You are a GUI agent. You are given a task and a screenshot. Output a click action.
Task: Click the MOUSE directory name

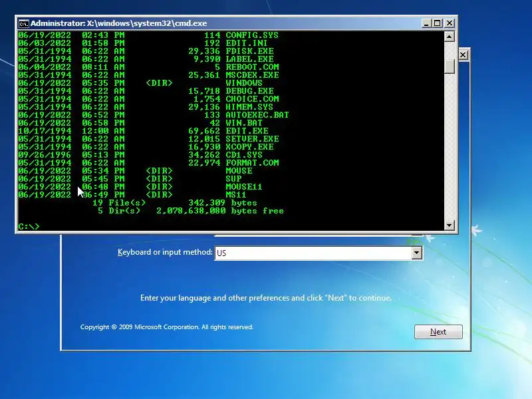click(239, 171)
